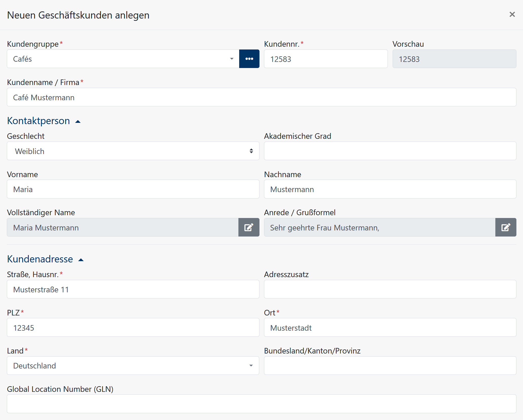Click the PLZ field containing 12345

[133, 328]
